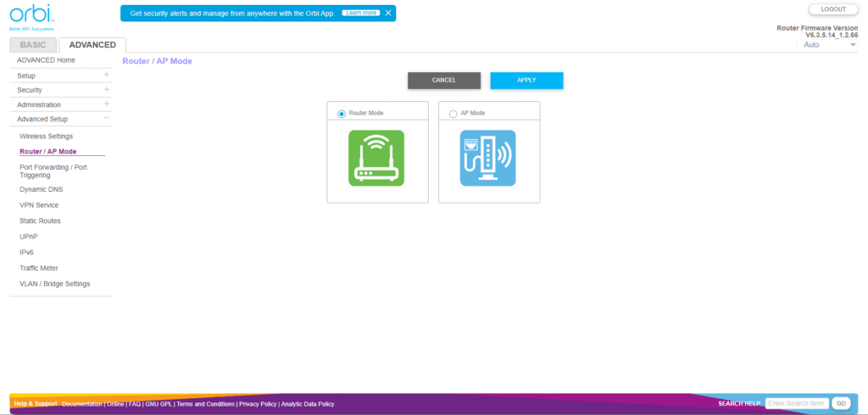The height and width of the screenshot is (415, 868).
Task: Expand the Setup menu section
Action: coord(106,76)
